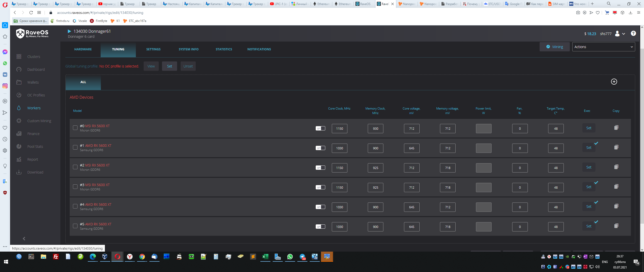Click the Unset global tuning profile button

pyautogui.click(x=188, y=66)
